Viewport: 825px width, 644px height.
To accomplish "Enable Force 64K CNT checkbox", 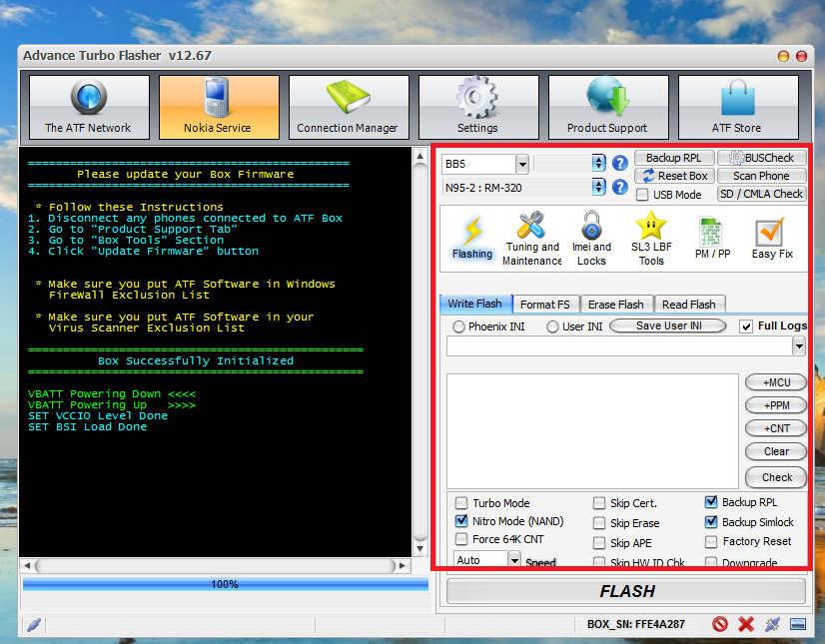I will point(460,539).
